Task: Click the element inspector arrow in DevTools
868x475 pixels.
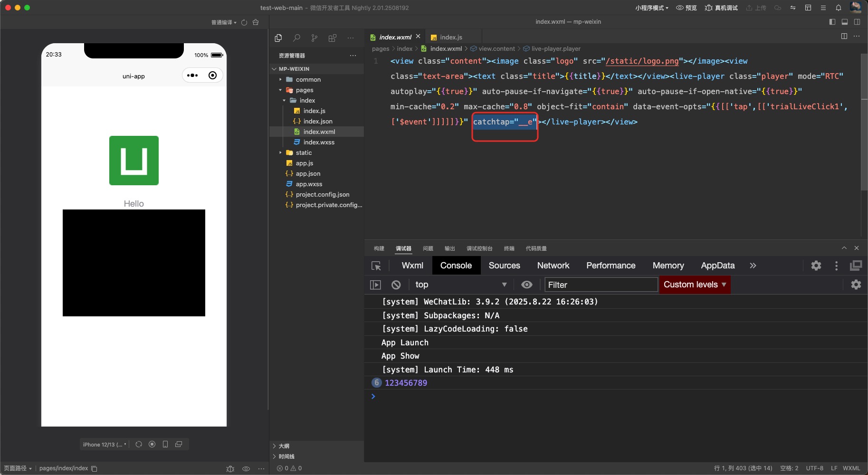Action: [376, 266]
